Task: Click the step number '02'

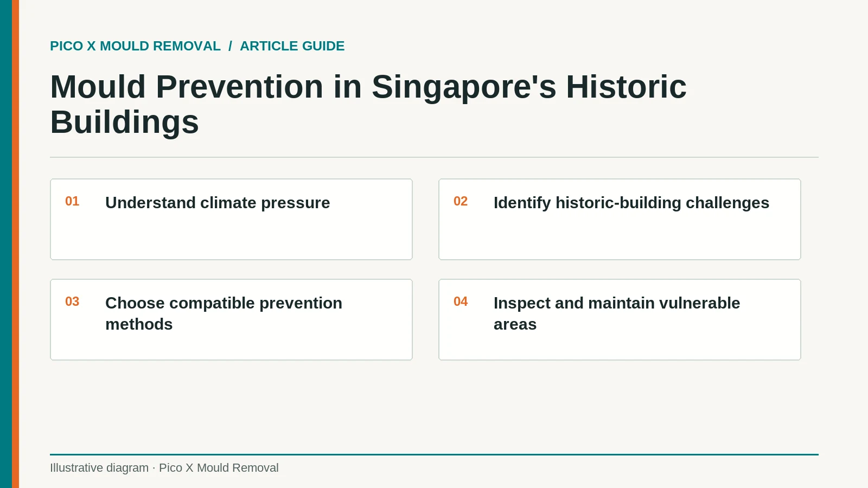Action: 461,201
